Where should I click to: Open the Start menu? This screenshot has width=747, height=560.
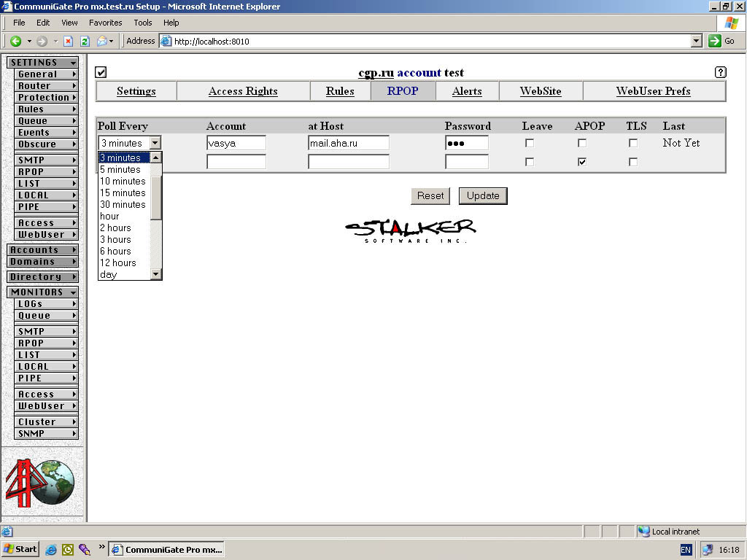[20, 549]
